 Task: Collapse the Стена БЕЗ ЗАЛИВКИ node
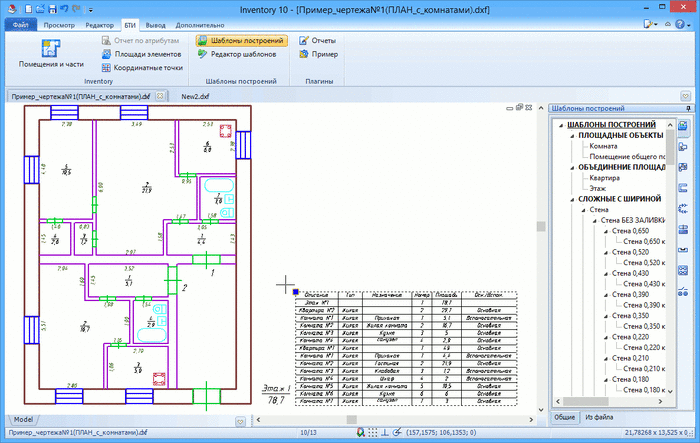pyautogui.click(x=592, y=220)
